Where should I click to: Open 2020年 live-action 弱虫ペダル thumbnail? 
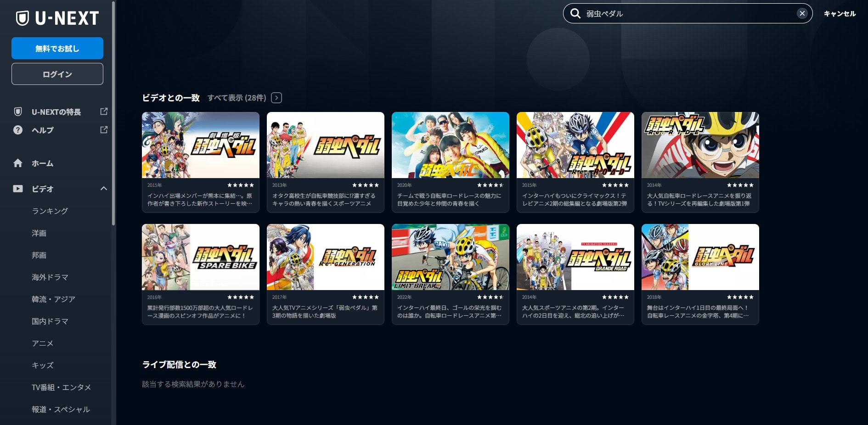point(451,145)
